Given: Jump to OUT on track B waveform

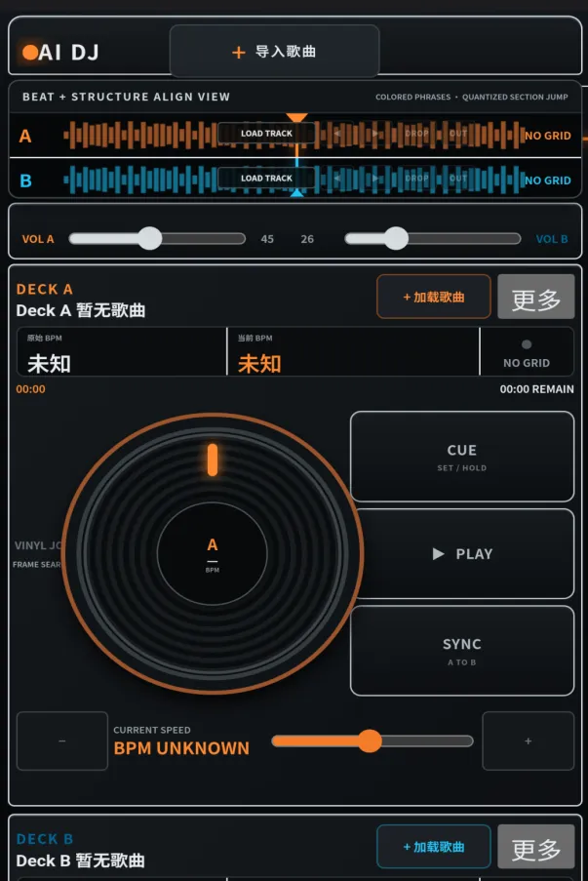Looking at the screenshot, I should (x=458, y=179).
